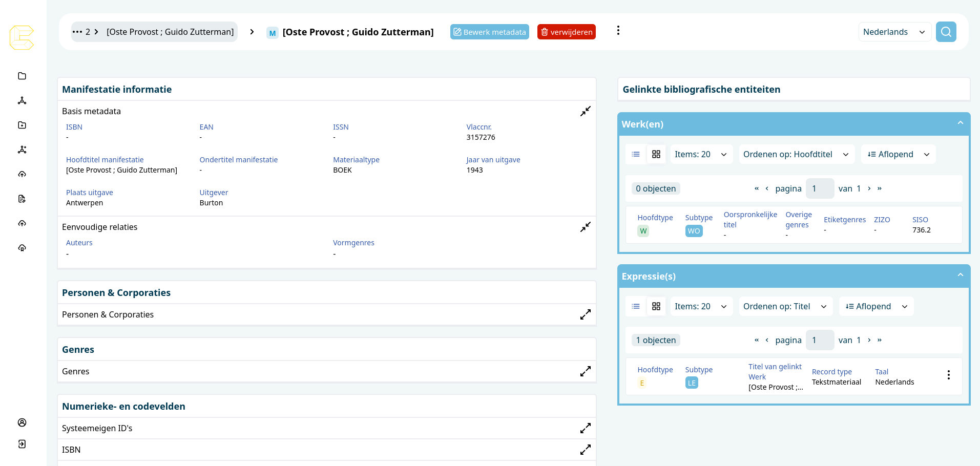Collapse the Werk(en) panel header
Image resolution: width=980 pixels, height=466 pixels.
(960, 123)
